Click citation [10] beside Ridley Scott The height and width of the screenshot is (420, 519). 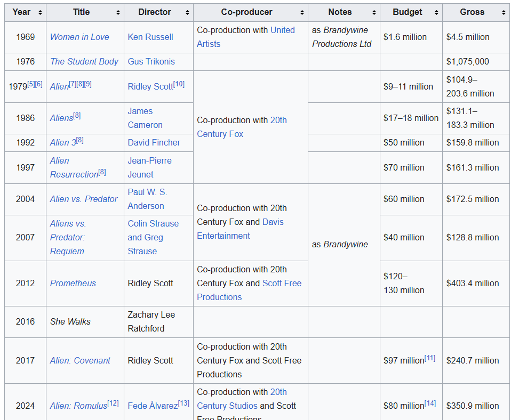[x=179, y=84]
